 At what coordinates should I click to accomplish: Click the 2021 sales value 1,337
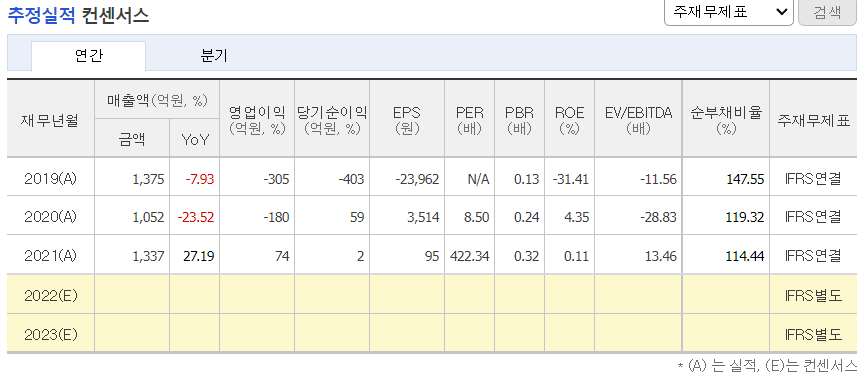click(x=148, y=256)
